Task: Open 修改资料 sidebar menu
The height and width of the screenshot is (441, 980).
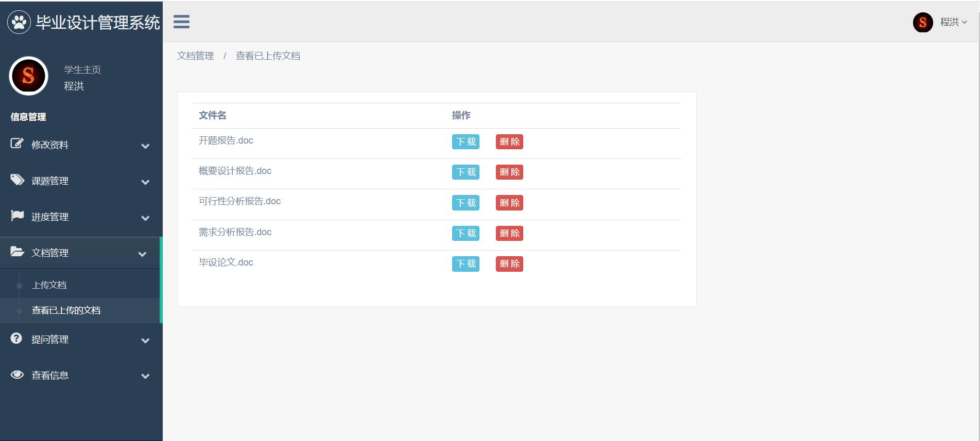Action: 81,145
